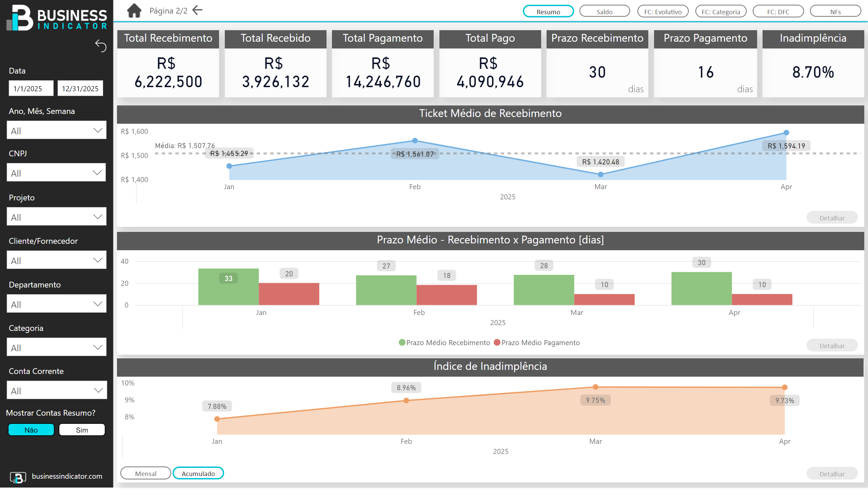Click the Home icon in header

pyautogui.click(x=134, y=11)
